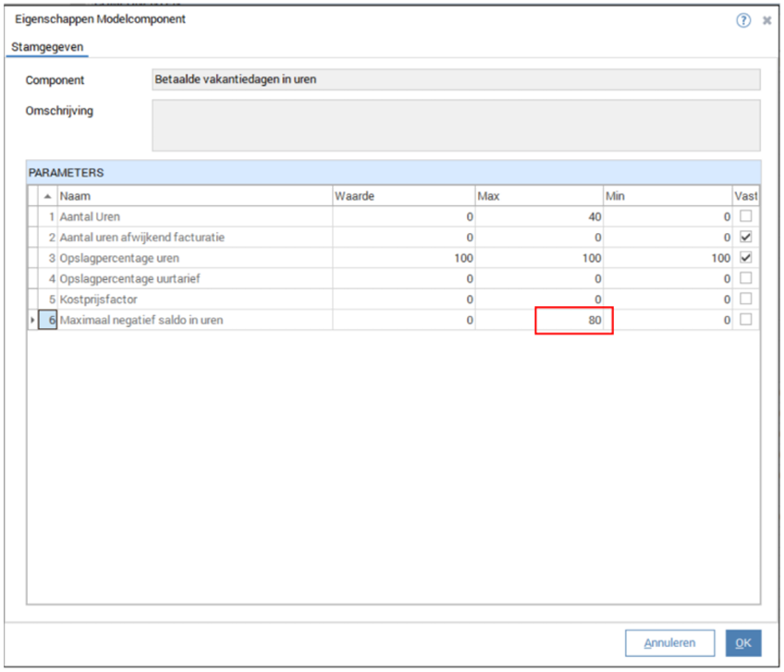
Task: Click into the Omschrijving text area
Action: 455,125
